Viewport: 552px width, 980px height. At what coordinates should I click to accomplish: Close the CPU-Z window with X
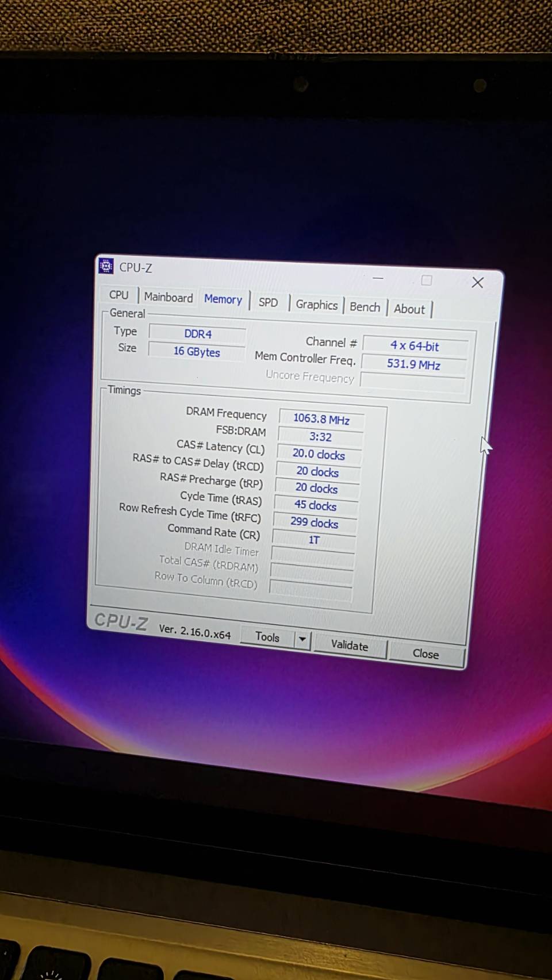(477, 282)
